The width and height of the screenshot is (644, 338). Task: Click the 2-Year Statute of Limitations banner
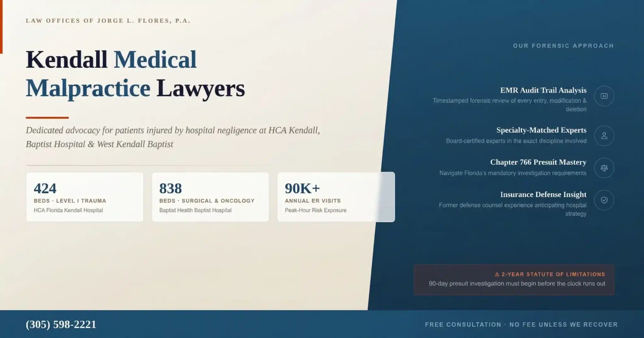[x=514, y=280]
